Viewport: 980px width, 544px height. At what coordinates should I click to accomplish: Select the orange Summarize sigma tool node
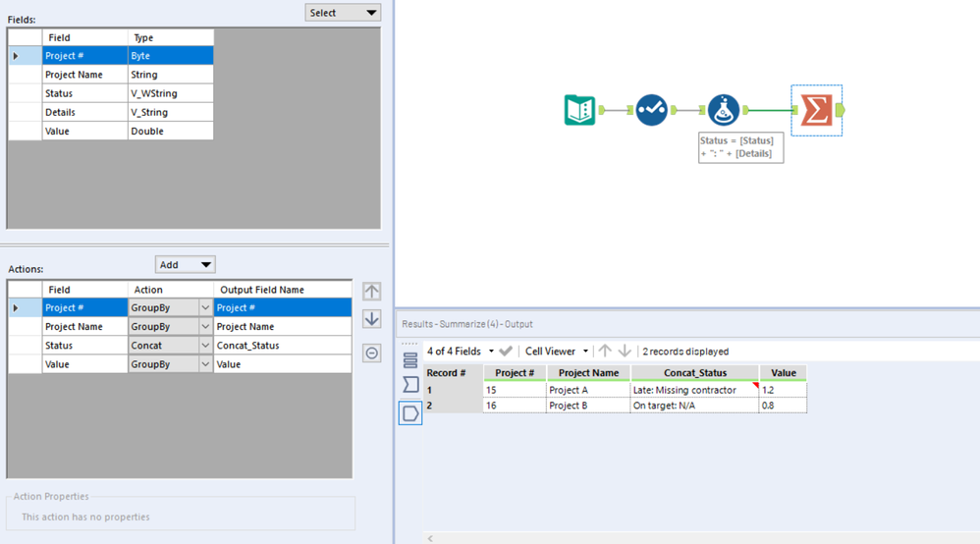tap(817, 110)
